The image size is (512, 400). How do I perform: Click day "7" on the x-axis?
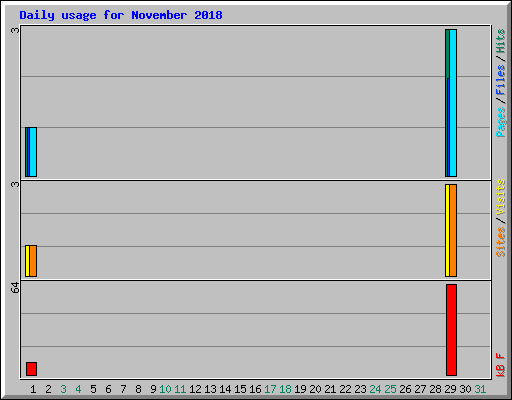(123, 389)
